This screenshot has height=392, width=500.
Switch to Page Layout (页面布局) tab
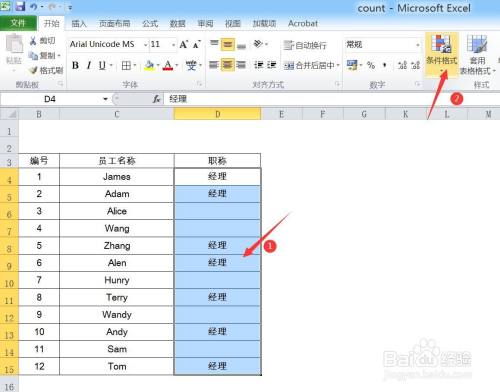coord(114,23)
